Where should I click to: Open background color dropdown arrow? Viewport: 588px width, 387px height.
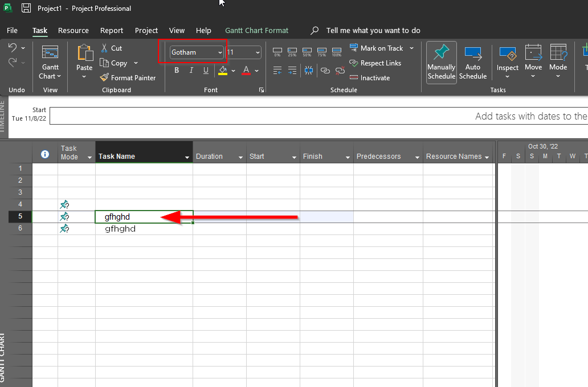coord(233,71)
